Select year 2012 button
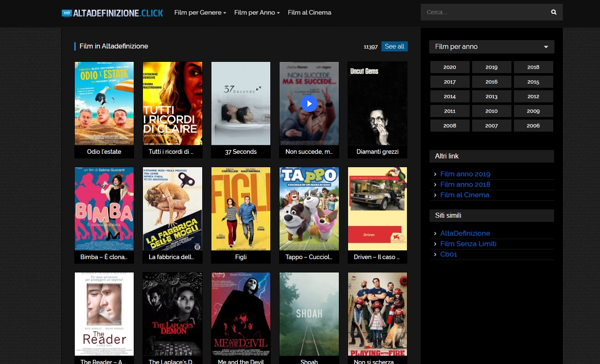The width and height of the screenshot is (600, 364). coord(534,97)
